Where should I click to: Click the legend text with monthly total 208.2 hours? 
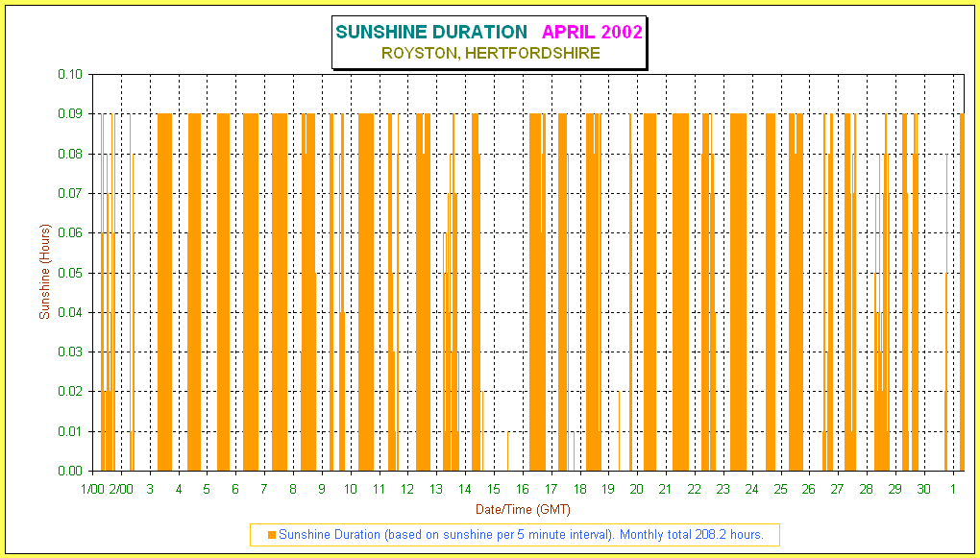(x=522, y=535)
